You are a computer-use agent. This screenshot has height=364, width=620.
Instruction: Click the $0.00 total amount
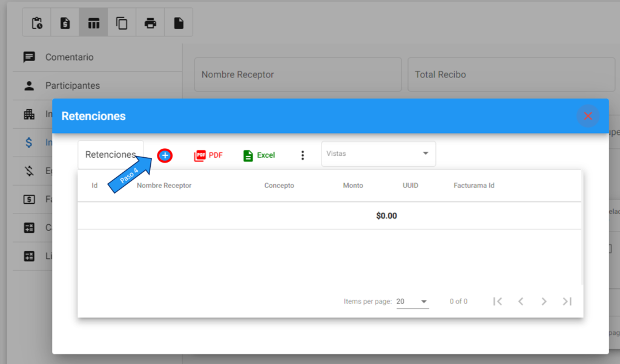[x=386, y=216]
